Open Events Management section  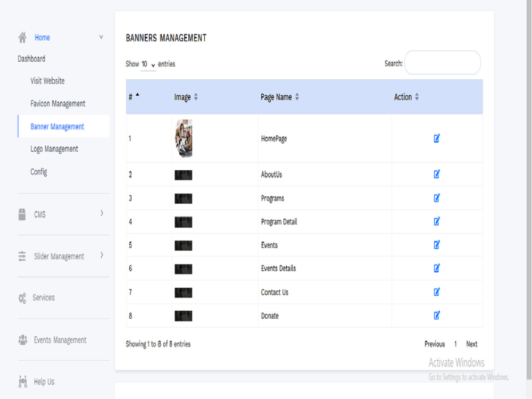[x=60, y=340]
